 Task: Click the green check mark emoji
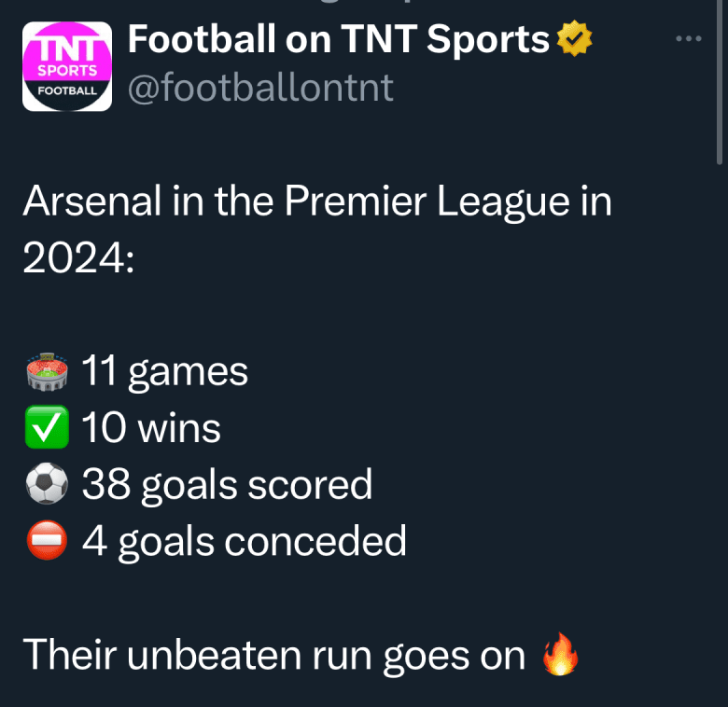click(x=47, y=428)
